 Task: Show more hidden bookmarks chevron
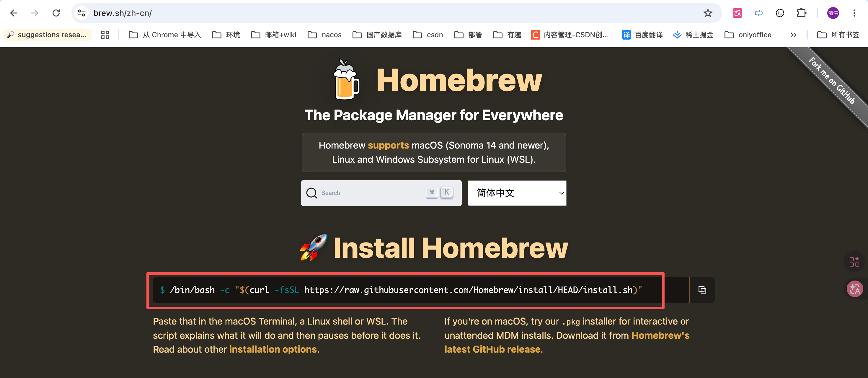tap(794, 35)
